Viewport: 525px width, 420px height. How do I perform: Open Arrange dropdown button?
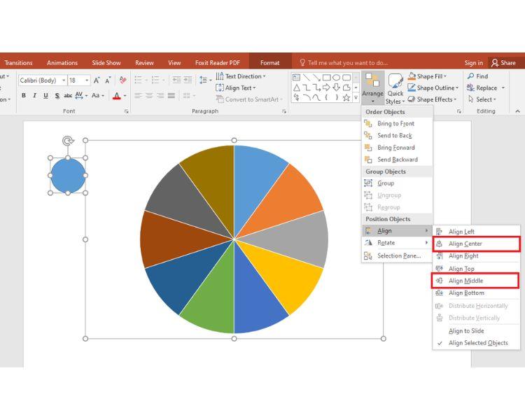[x=372, y=88]
